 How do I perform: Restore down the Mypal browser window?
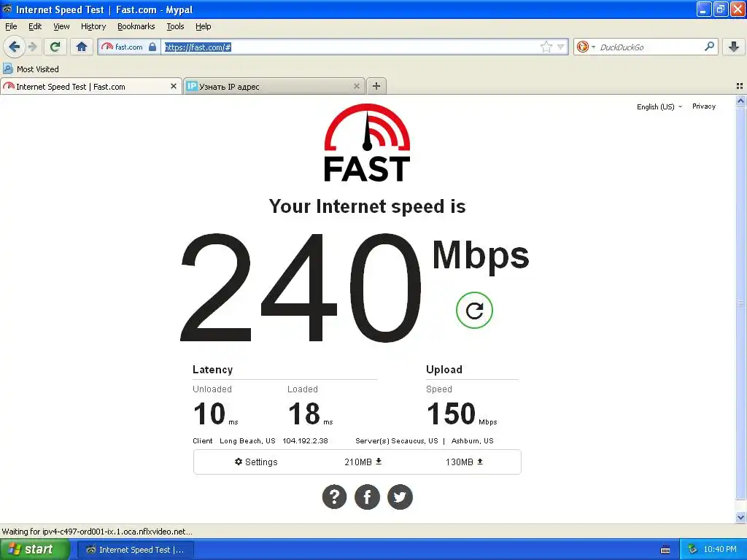pyautogui.click(x=720, y=9)
